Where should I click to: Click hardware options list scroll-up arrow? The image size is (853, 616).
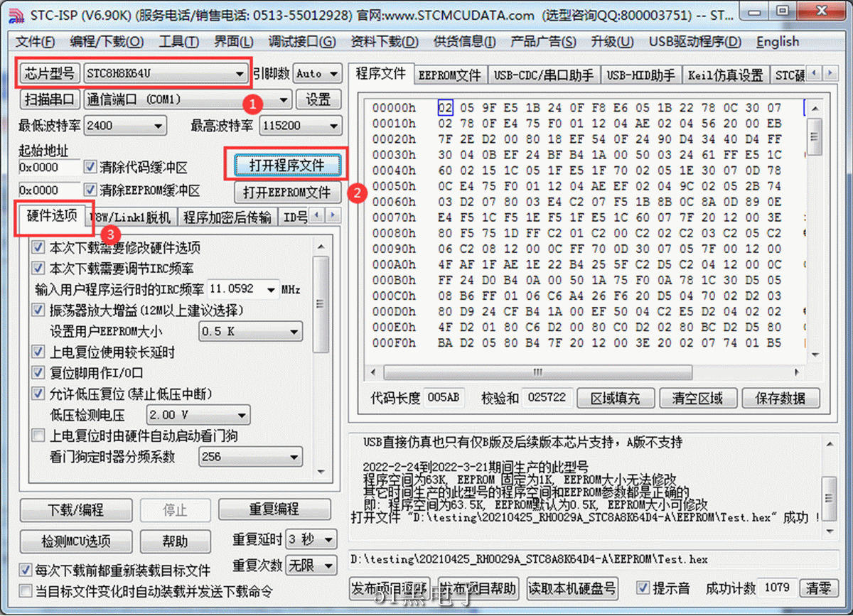321,246
